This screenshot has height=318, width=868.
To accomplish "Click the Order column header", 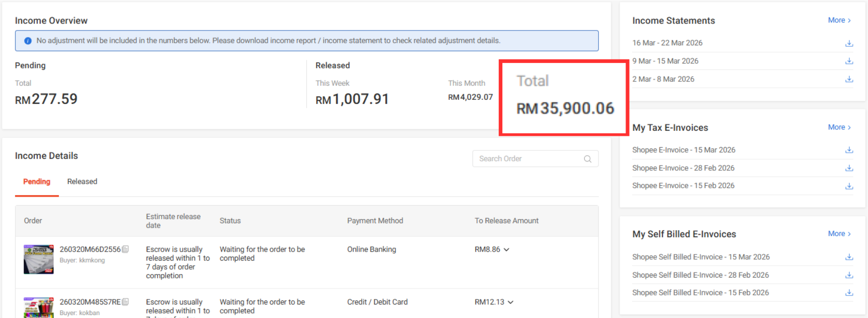I will click(x=33, y=221).
